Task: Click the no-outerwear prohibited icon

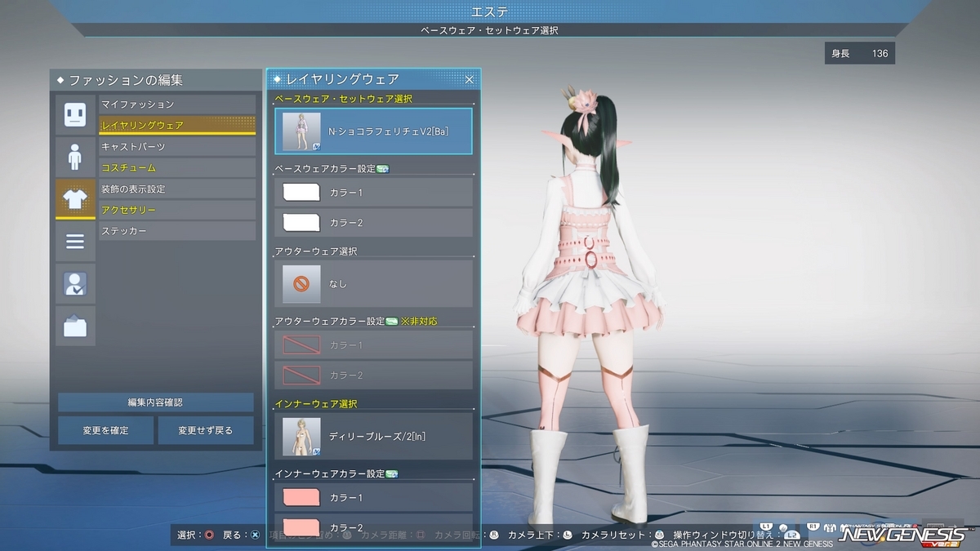Action: [x=301, y=283]
